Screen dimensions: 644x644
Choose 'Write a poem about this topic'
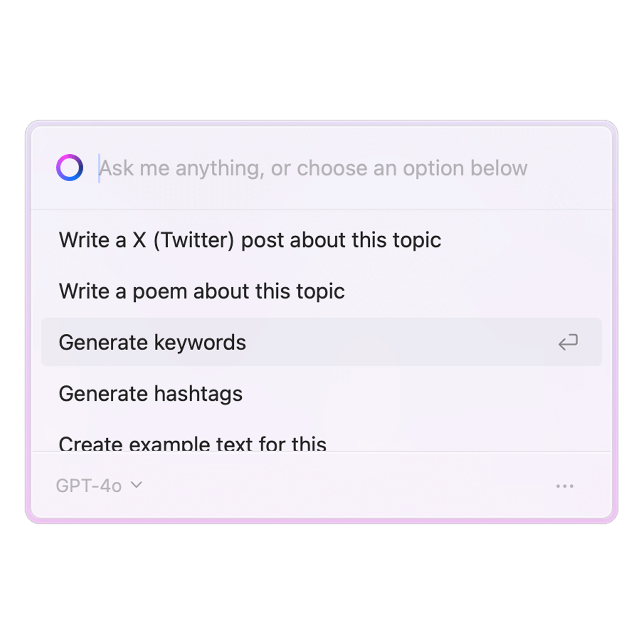(x=202, y=291)
